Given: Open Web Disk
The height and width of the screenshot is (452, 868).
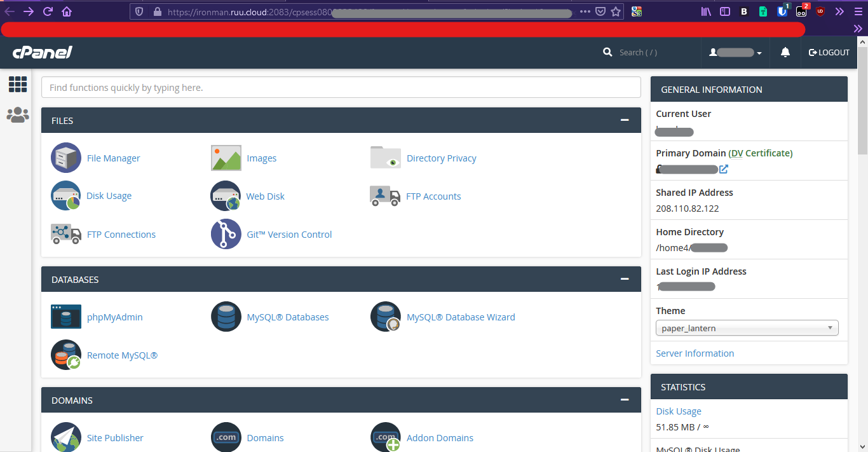Looking at the screenshot, I should point(265,196).
